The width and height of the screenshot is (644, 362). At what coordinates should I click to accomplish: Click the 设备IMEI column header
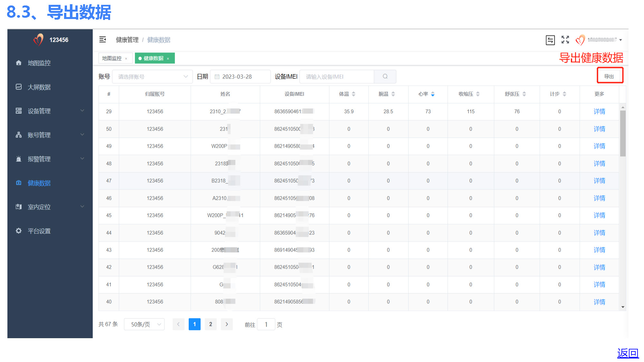[x=294, y=94]
